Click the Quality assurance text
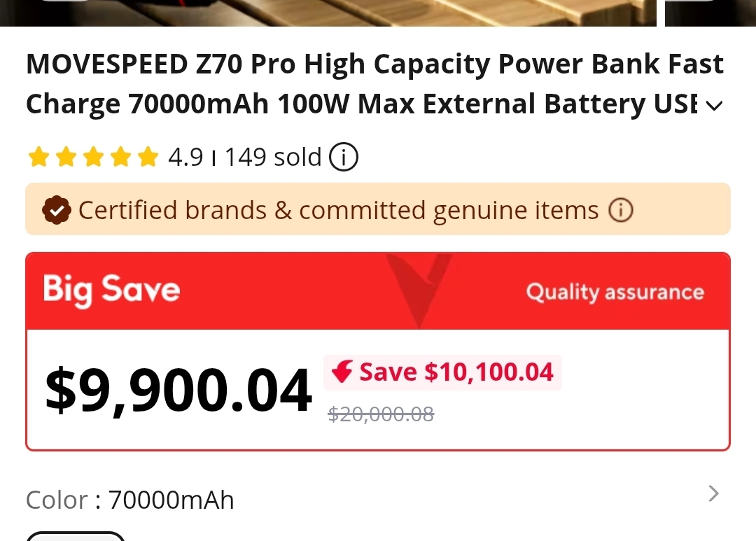The width and height of the screenshot is (756, 541). [x=615, y=292]
